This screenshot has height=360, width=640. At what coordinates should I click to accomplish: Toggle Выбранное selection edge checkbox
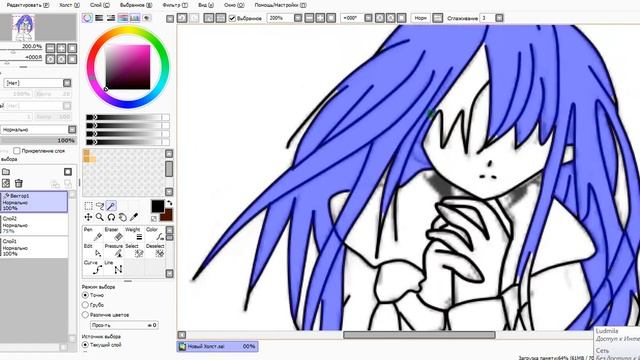(x=232, y=18)
